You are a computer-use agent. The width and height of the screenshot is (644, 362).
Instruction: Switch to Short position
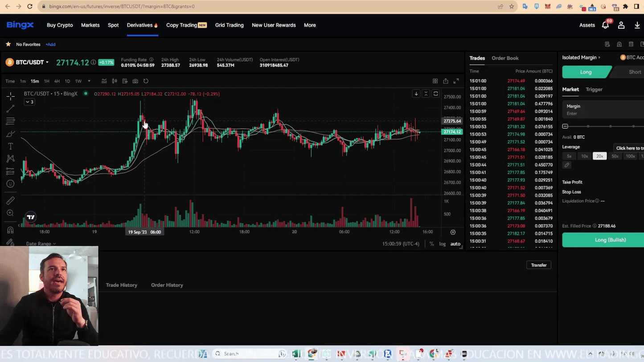pos(635,72)
